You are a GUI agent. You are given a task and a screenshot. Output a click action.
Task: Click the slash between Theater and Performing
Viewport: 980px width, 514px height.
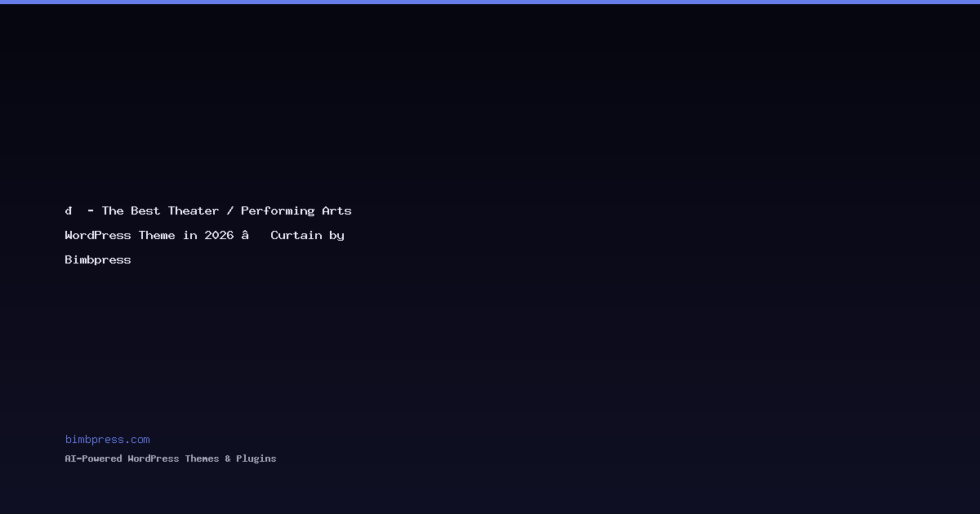pos(230,210)
